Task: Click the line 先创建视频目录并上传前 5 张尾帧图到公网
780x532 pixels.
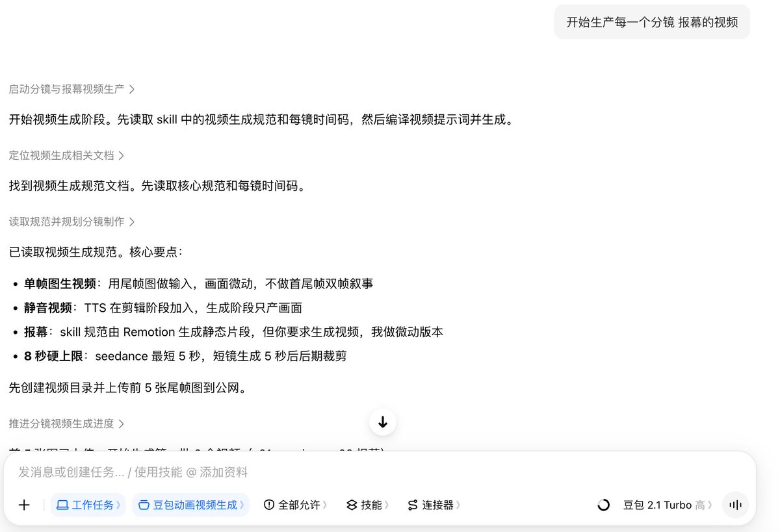Action: (128, 388)
